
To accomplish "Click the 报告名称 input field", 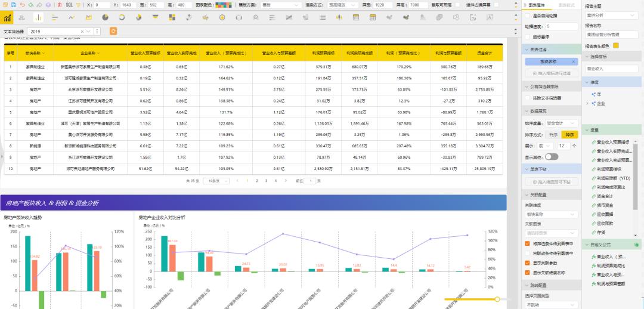I will click(612, 35).
